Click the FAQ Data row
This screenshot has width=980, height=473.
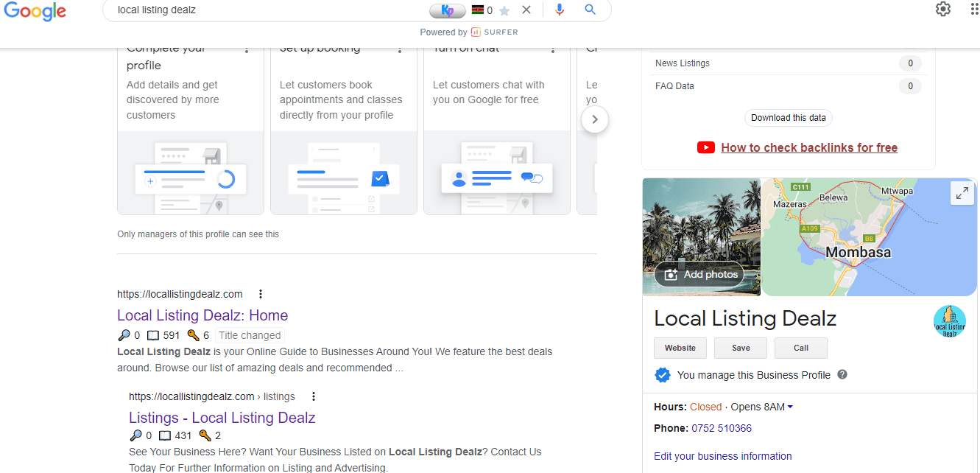788,86
